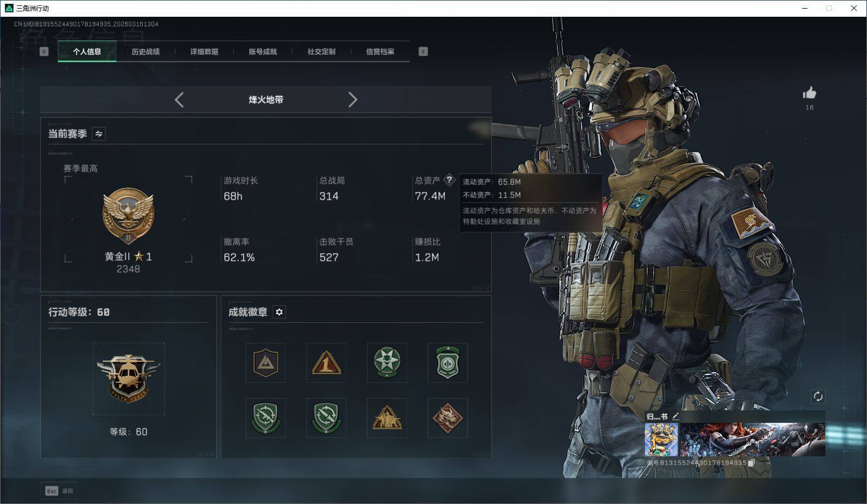Switch to next game mode with right arrow
867x504 pixels.
tap(353, 100)
